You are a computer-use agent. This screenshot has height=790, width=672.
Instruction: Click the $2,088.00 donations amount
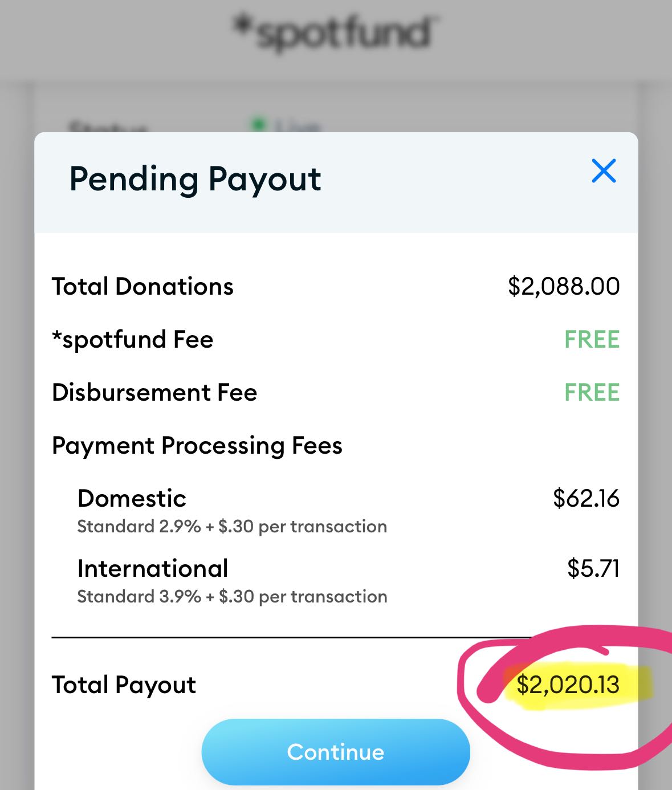[x=563, y=286]
